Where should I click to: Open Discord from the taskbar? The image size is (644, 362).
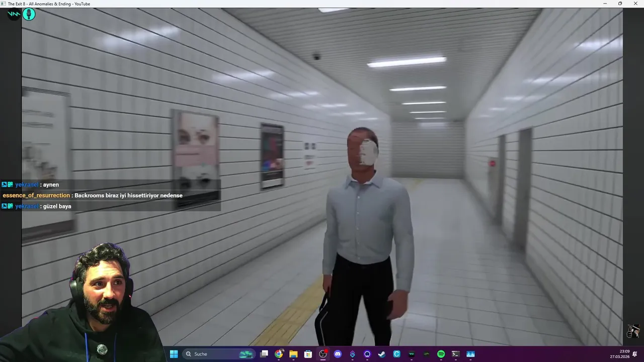point(338,354)
